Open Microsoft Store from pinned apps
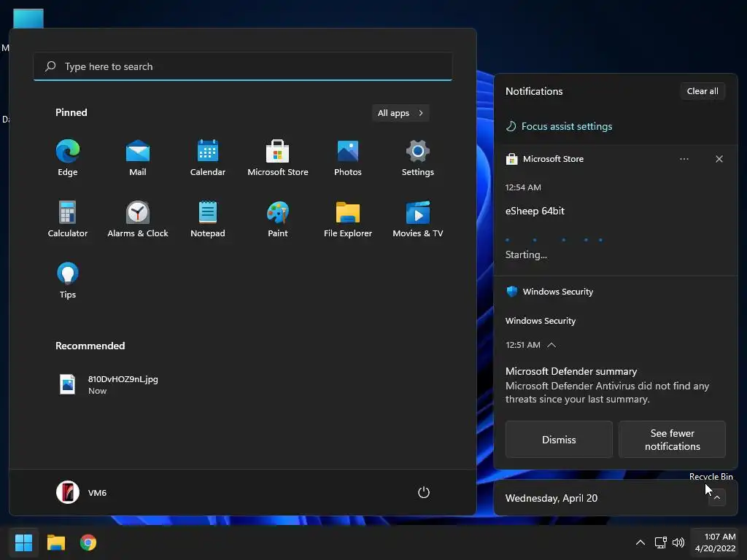Viewport: 747px width, 560px height. [278, 158]
